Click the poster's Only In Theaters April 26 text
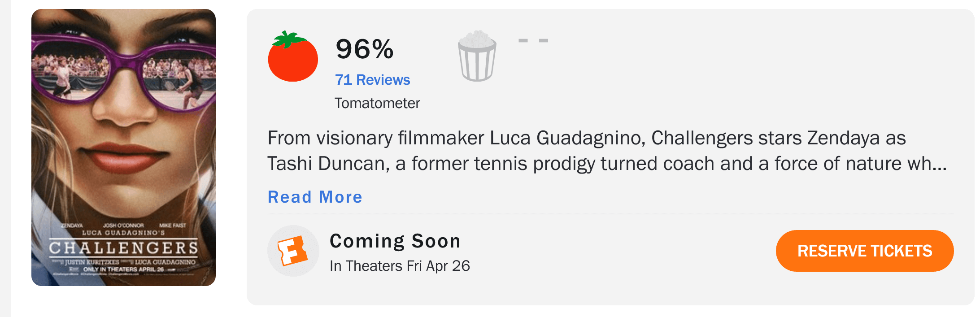This screenshot has height=317, width=980. pos(124,269)
